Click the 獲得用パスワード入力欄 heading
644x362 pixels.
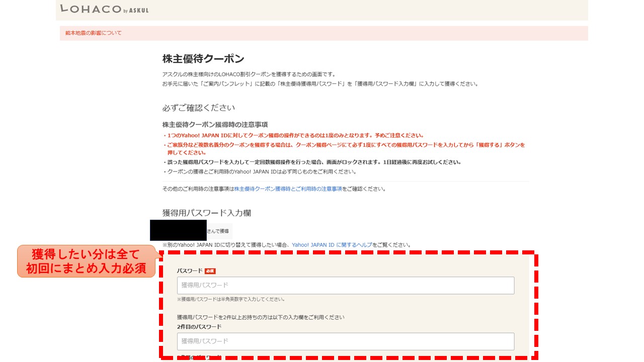pos(206,213)
